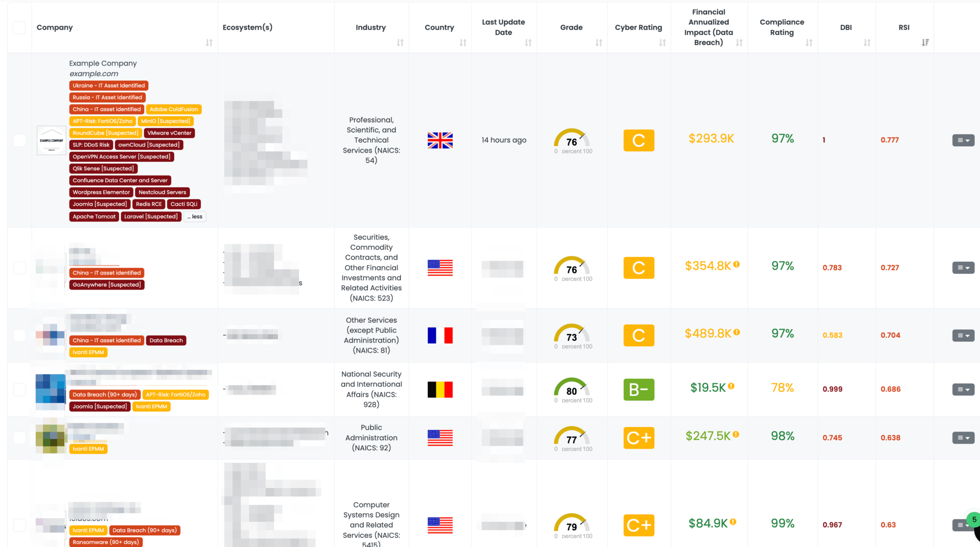This screenshot has height=547, width=980.
Task: Click the B- cyber rating badge
Action: [638, 390]
